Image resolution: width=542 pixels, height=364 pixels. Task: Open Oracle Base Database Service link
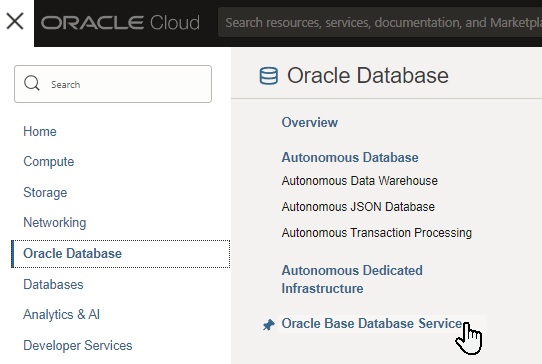(x=372, y=324)
